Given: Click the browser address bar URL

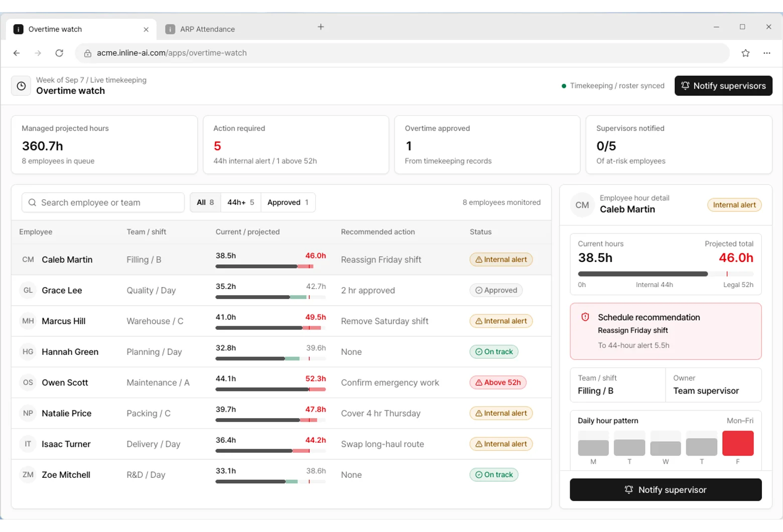Looking at the screenshot, I should [172, 53].
